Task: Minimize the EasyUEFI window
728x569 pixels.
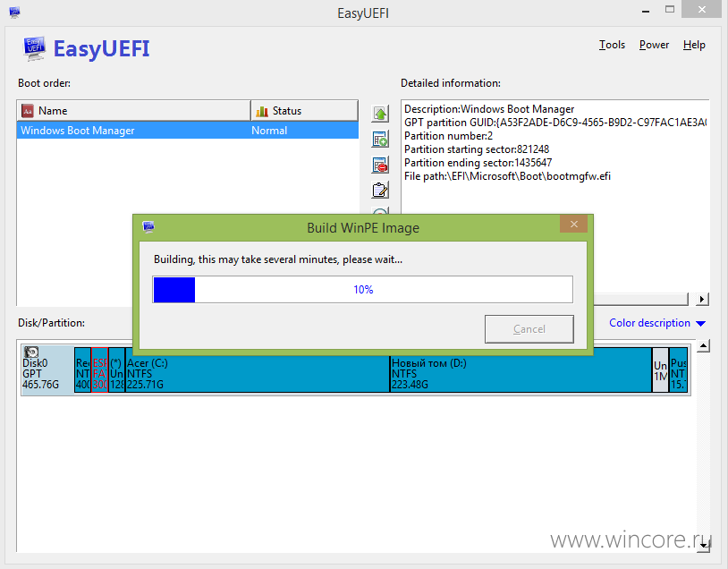Action: 646,11
